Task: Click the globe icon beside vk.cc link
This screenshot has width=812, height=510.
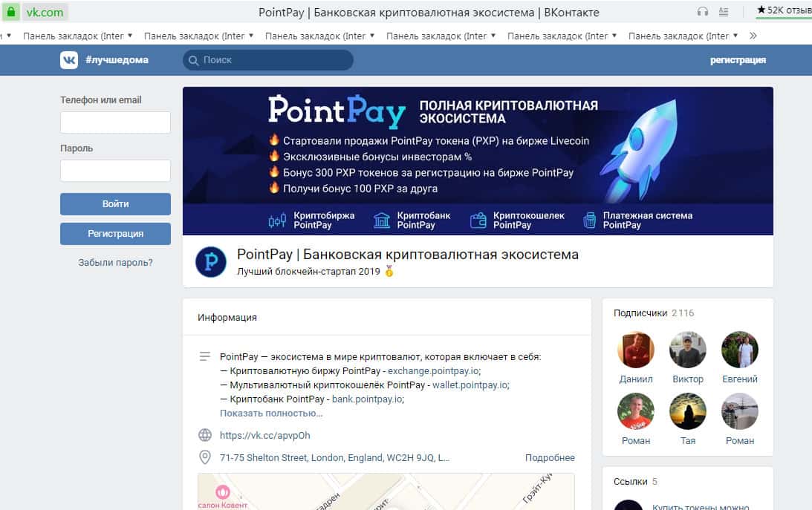Action: 205,435
